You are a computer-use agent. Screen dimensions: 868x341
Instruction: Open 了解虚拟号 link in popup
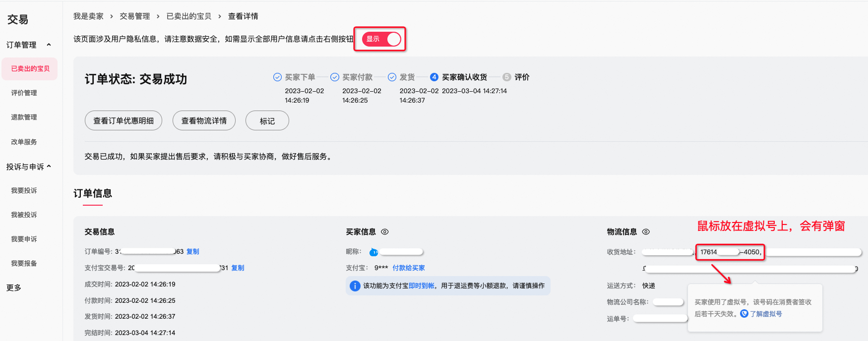click(x=766, y=314)
